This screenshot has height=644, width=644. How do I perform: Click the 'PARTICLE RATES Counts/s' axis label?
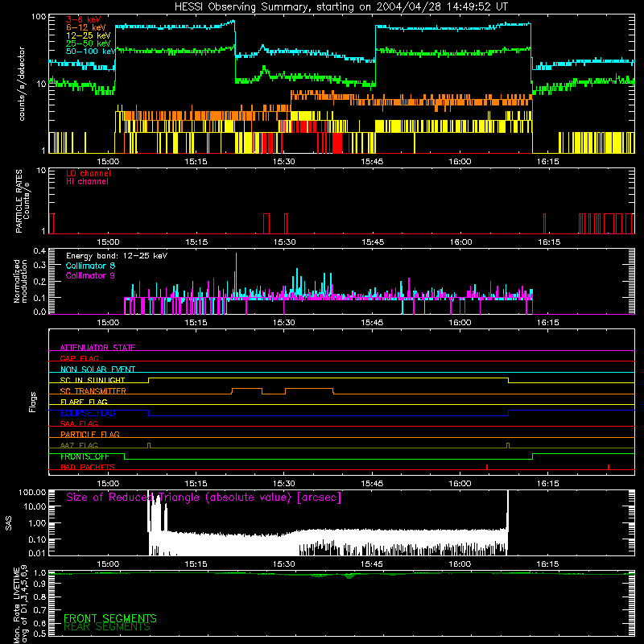click(x=23, y=201)
